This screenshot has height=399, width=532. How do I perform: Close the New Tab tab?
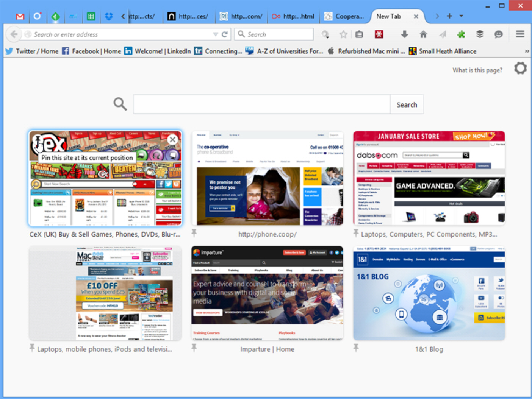point(416,16)
